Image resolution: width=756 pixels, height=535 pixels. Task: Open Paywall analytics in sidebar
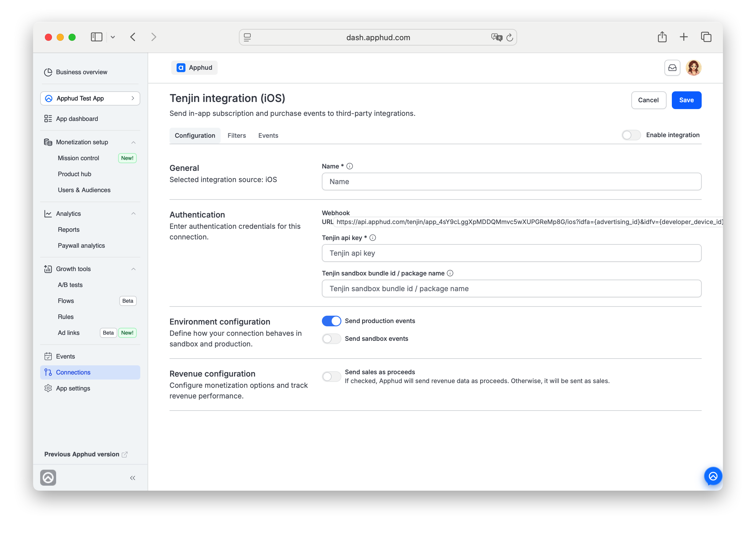(x=81, y=246)
